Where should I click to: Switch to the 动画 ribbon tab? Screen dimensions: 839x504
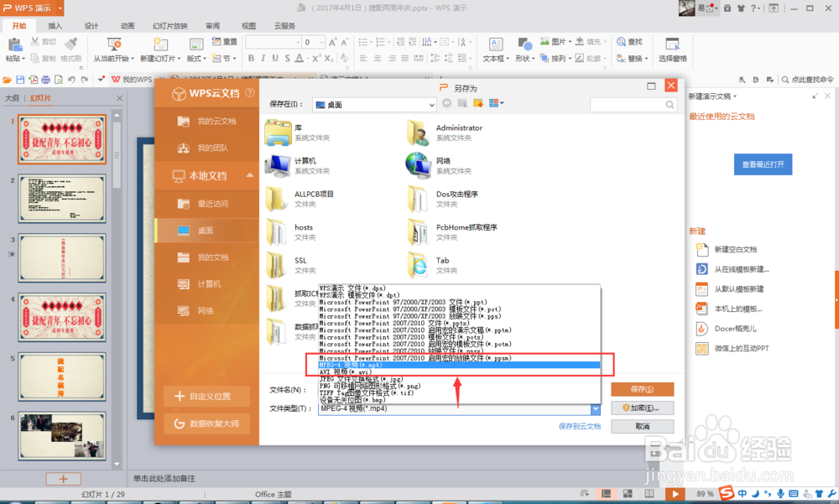tap(128, 26)
